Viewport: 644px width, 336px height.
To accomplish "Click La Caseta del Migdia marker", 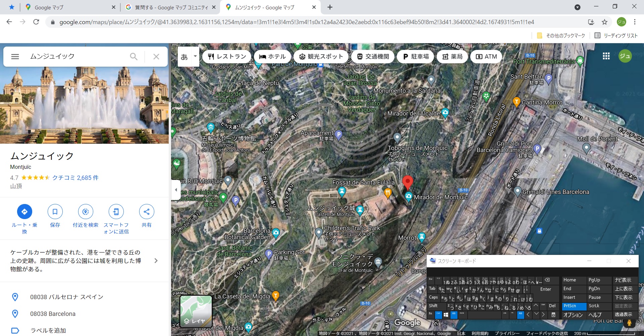I will 276,296.
